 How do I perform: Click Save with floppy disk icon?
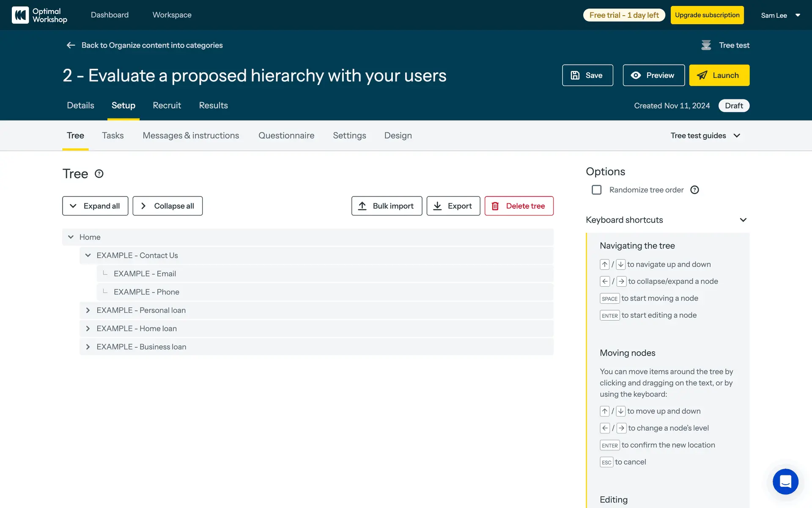coord(587,75)
